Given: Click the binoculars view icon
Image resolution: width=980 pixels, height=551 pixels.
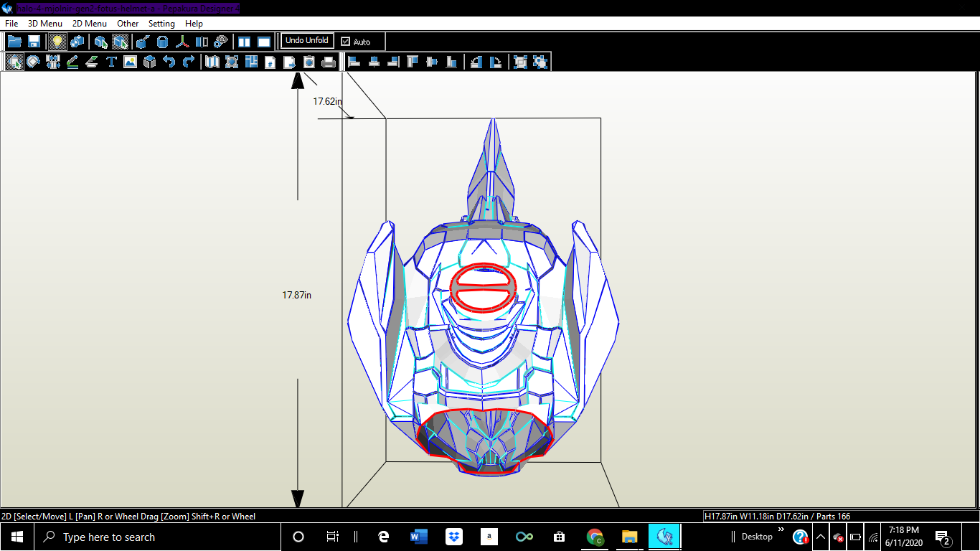Looking at the screenshot, I should point(221,42).
